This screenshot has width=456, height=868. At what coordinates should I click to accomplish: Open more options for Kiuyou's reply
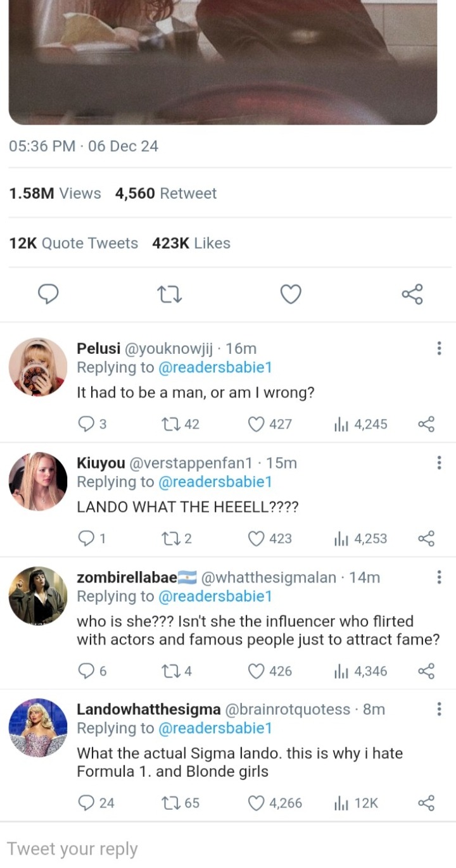pyautogui.click(x=439, y=463)
